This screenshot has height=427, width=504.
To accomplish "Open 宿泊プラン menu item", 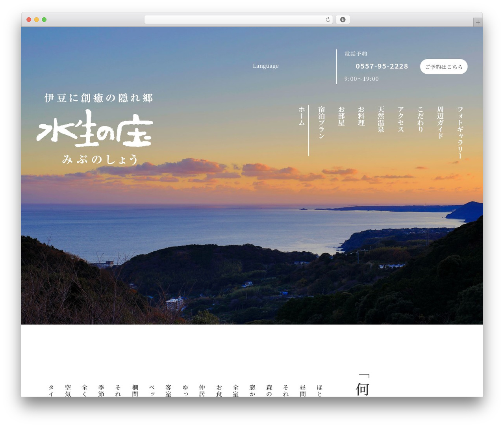I will [x=321, y=122].
